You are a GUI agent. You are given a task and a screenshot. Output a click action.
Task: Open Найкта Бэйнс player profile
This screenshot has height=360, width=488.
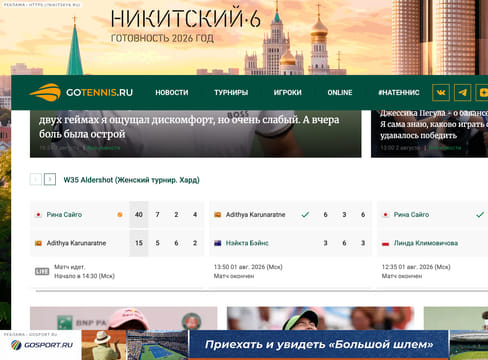coord(247,243)
